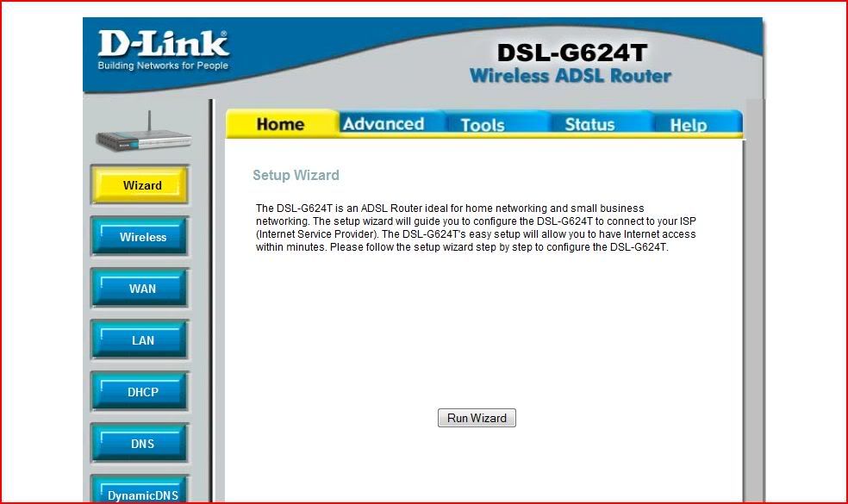Click the Setup Wizard heading
848x504 pixels.
(x=296, y=175)
